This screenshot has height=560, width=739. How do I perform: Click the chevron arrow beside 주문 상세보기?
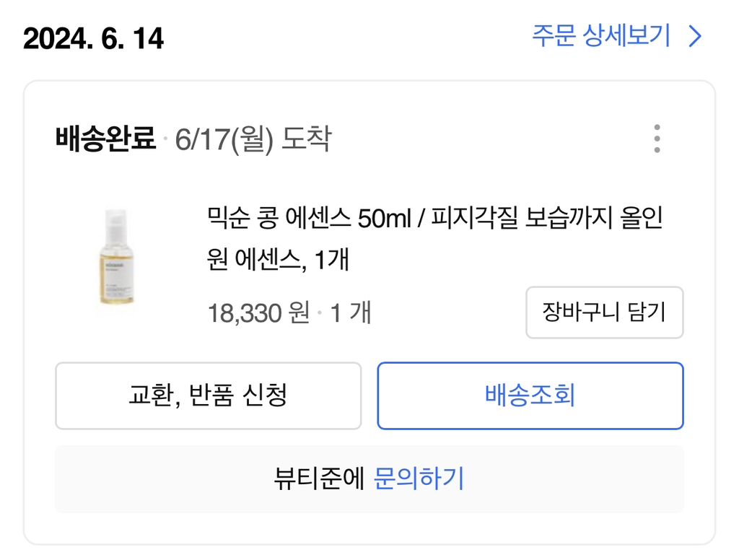click(695, 36)
